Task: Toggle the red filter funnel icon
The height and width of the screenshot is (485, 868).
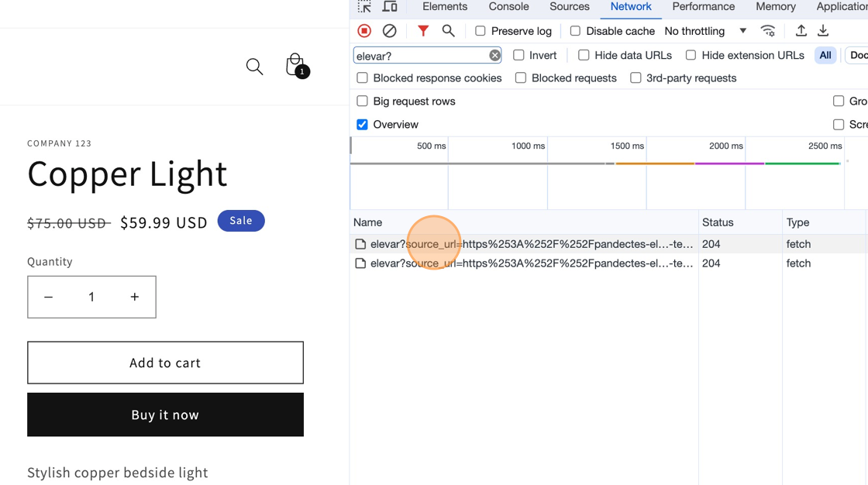Action: (x=423, y=31)
